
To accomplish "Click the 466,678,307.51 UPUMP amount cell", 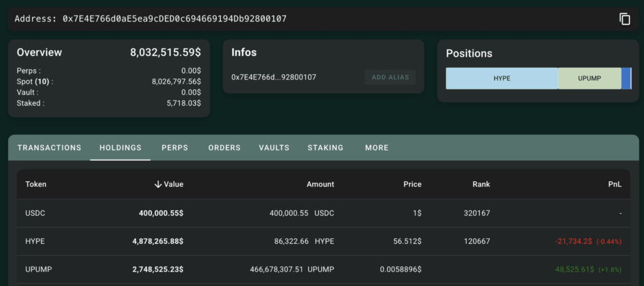I will [x=292, y=270].
